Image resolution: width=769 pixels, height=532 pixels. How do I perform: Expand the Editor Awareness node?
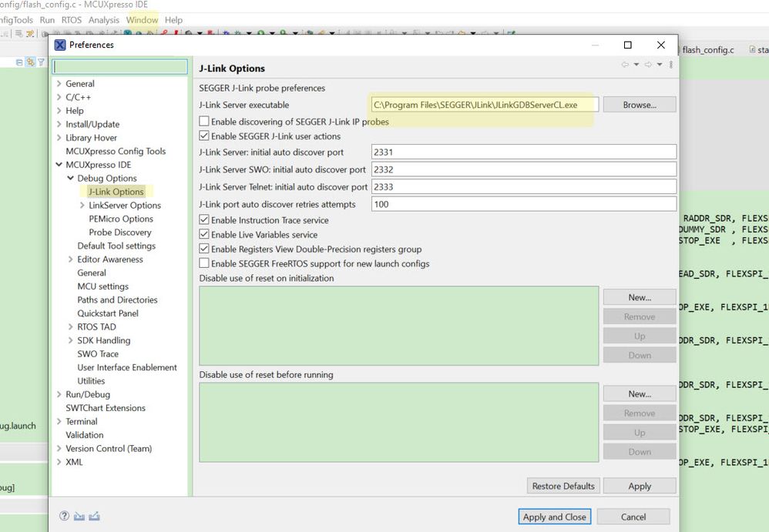71,259
